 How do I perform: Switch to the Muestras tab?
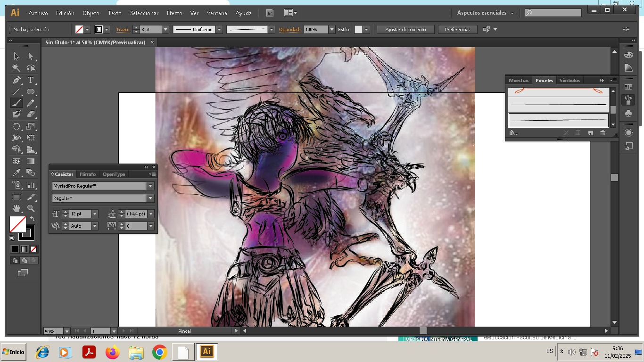tap(519, 80)
